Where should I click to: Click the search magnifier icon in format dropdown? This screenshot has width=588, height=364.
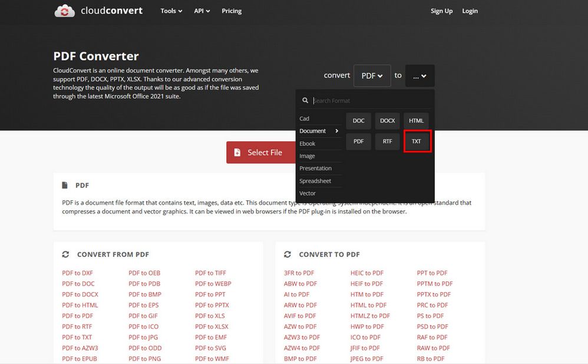click(305, 101)
